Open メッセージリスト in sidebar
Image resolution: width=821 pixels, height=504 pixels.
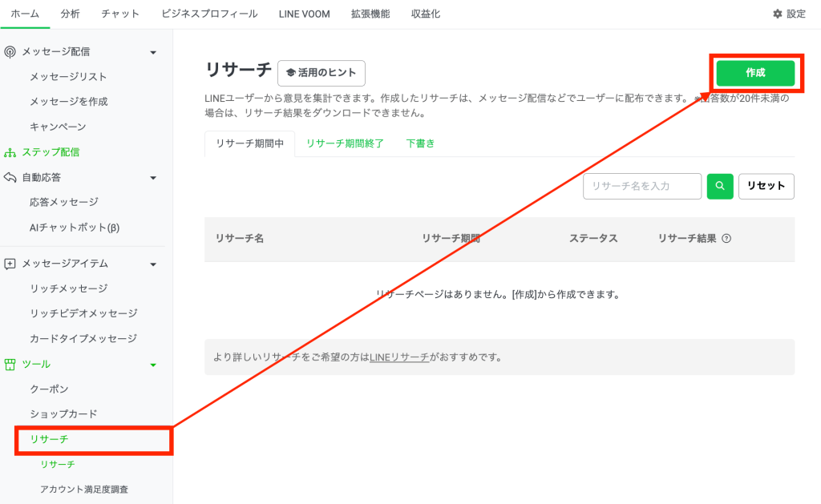68,77
